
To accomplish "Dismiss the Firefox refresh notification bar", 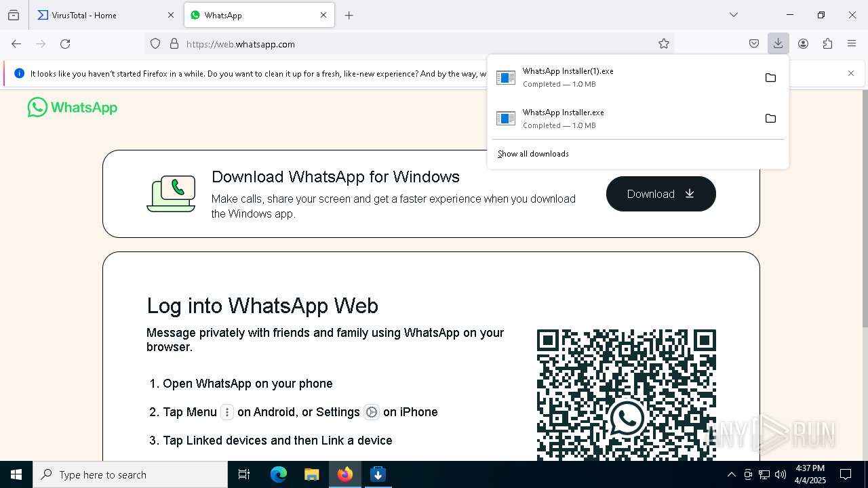I will tap(851, 73).
